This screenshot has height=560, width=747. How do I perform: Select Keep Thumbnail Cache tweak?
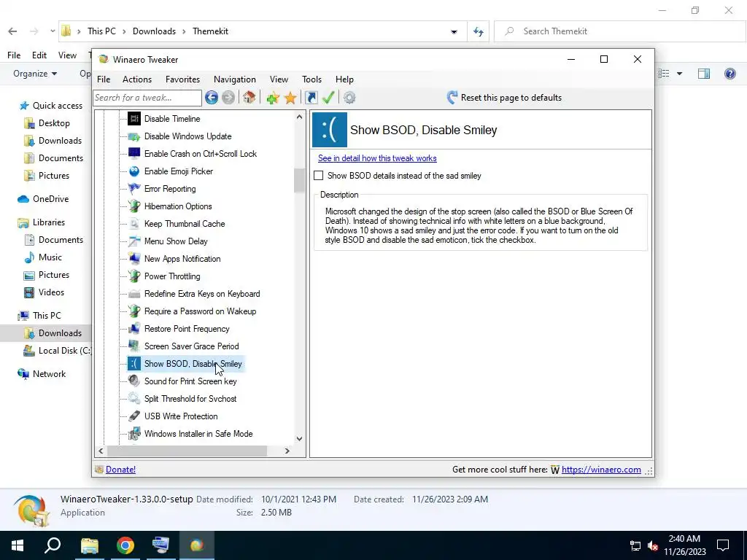pyautogui.click(x=185, y=224)
